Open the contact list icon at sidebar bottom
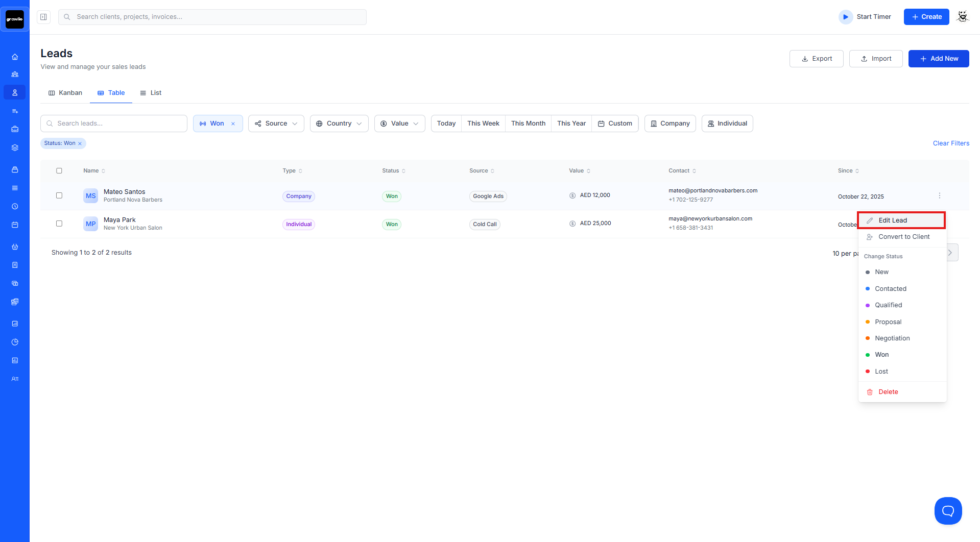The image size is (980, 542). (15, 379)
